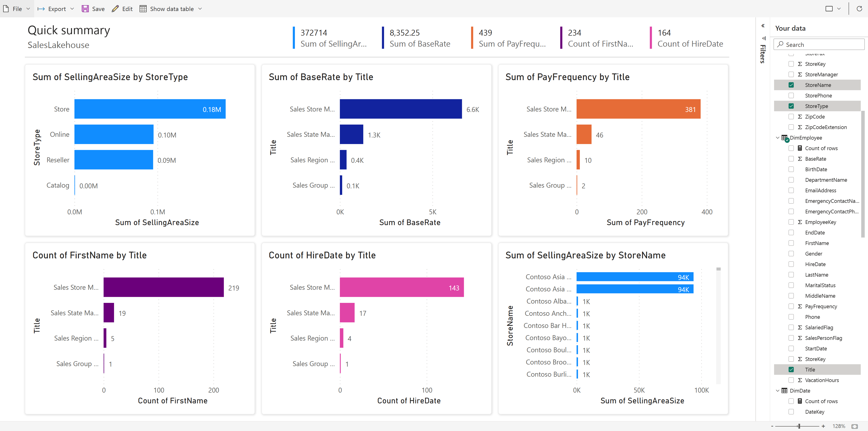Viewport: 868px width, 431px height.
Task: Click the Save icon in toolbar
Action: click(86, 8)
